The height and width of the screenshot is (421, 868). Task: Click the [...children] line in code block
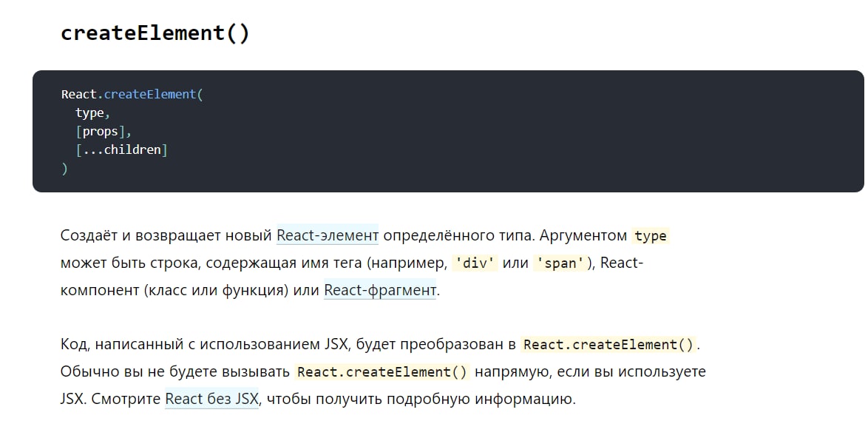pos(121,149)
